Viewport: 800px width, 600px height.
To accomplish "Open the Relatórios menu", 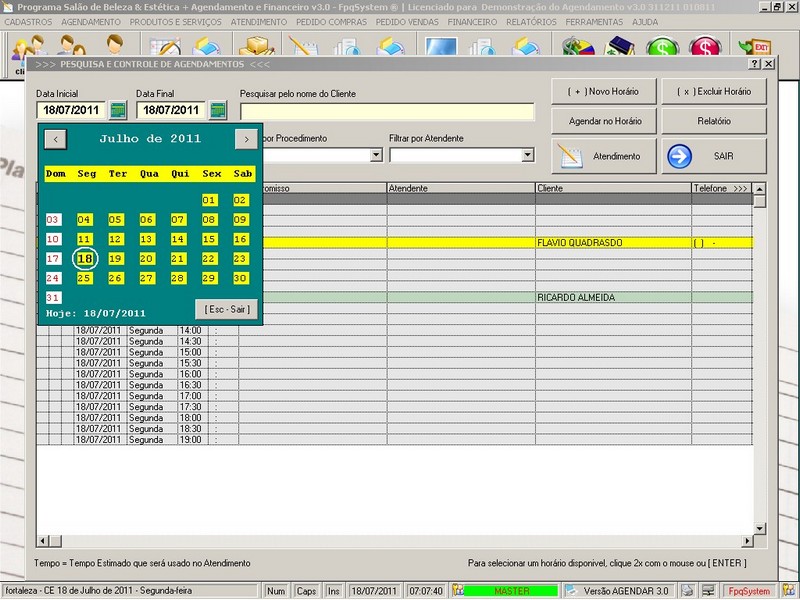I will click(531, 21).
